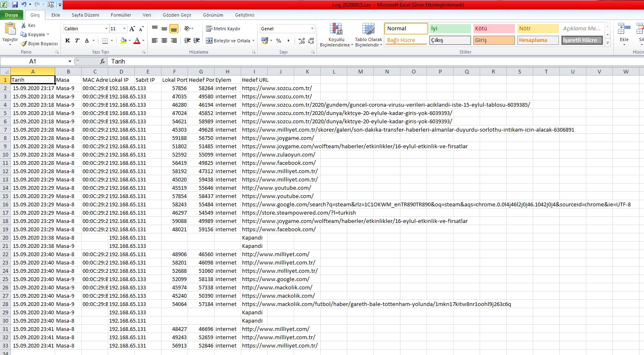Apply the Kötü cell style
The height and width of the screenshot is (355, 644).
click(494, 29)
